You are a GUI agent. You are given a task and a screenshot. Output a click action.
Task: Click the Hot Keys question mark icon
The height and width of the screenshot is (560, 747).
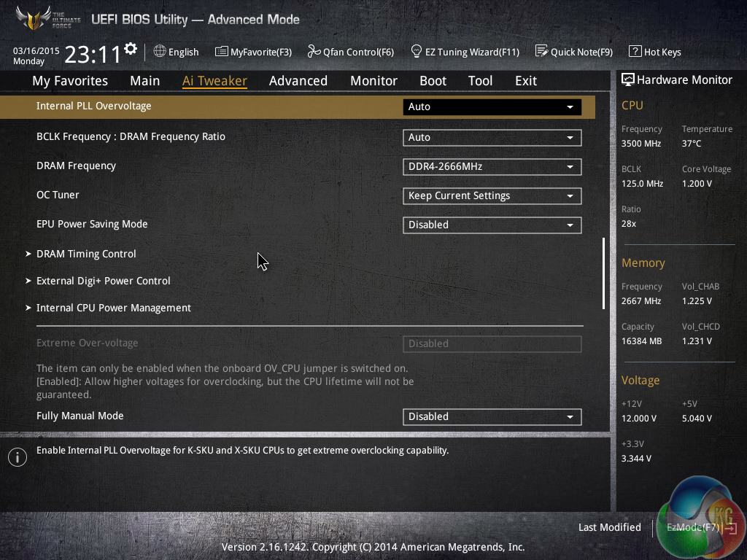(635, 52)
